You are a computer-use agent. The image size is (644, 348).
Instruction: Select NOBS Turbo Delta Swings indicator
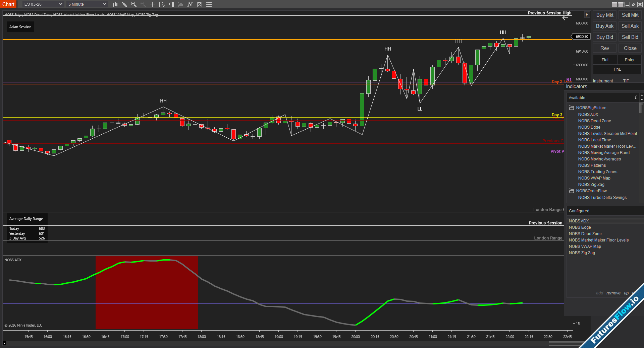pyautogui.click(x=602, y=198)
